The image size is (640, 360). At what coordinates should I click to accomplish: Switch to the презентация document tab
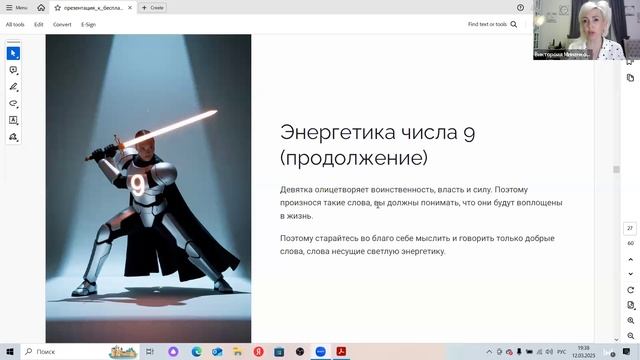93,8
